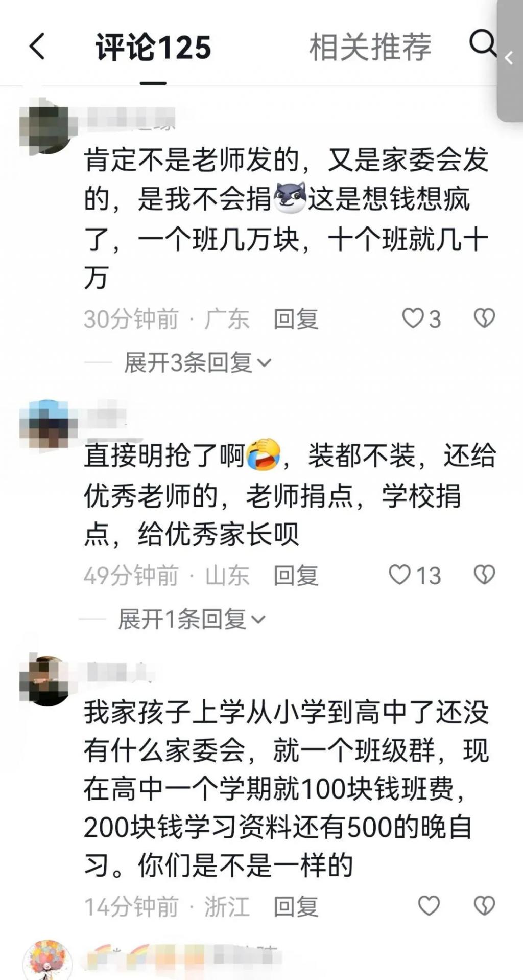The image size is (523, 980).
Task: Open third commenter's dark avatar
Action: (x=46, y=680)
